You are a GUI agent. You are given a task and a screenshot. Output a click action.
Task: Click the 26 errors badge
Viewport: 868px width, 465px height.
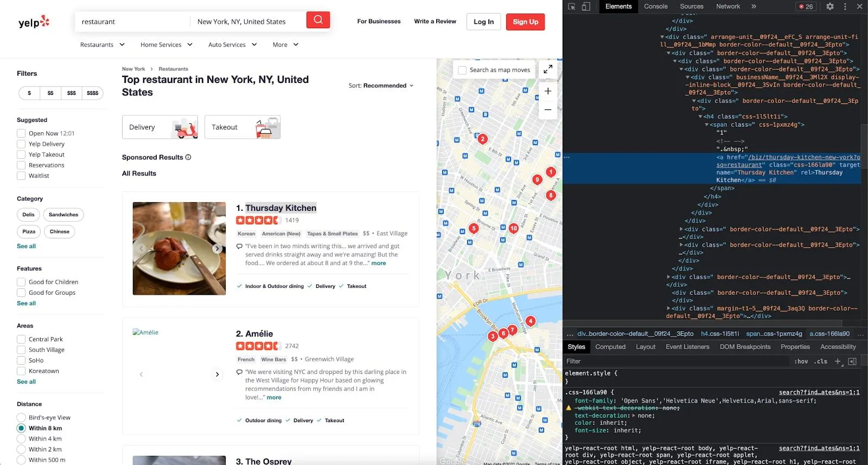[x=806, y=7]
